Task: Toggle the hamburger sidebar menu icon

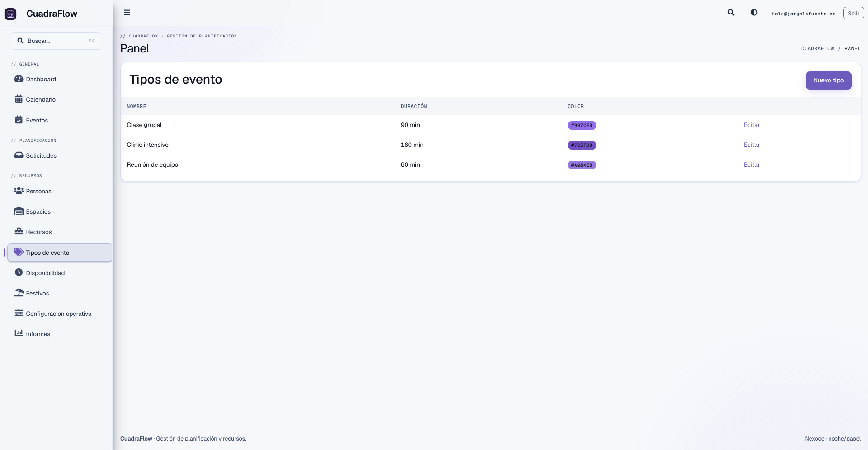Action: pyautogui.click(x=127, y=13)
